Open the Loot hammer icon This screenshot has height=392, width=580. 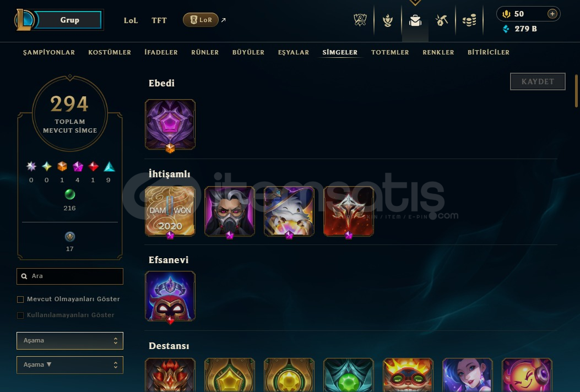(442, 20)
